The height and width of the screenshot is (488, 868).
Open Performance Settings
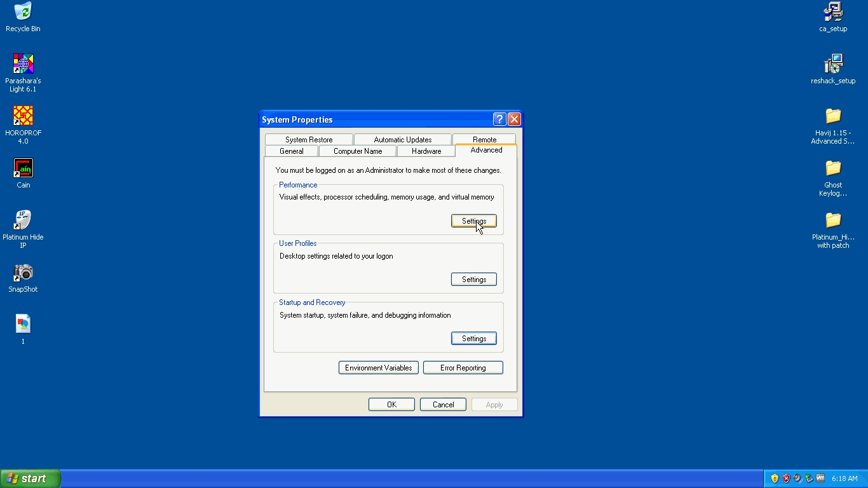point(473,220)
